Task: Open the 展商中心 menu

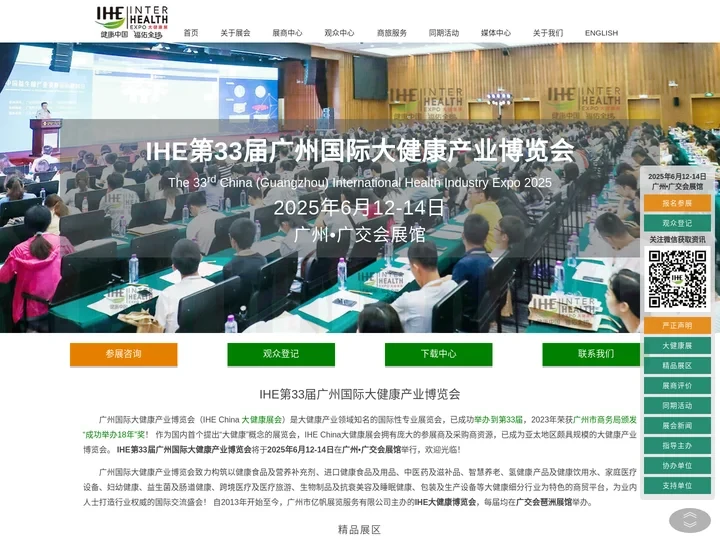Action: [x=287, y=33]
